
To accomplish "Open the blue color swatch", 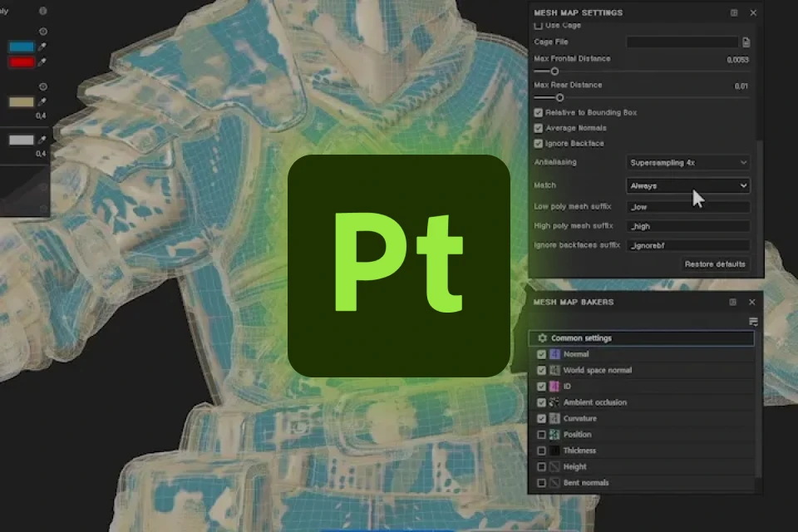I will pyautogui.click(x=22, y=47).
